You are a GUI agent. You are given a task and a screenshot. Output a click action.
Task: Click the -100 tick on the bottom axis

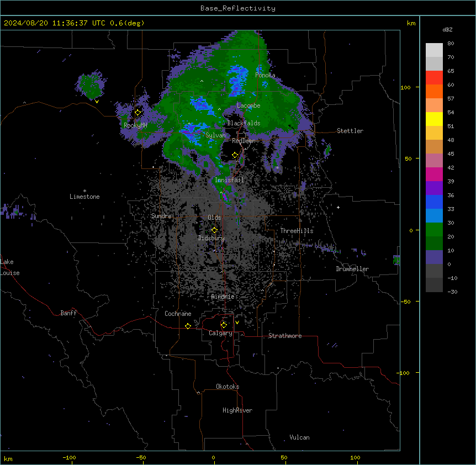pos(69,457)
